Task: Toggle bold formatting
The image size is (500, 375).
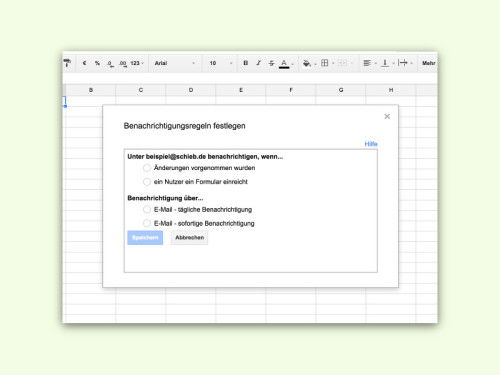Action: point(246,63)
